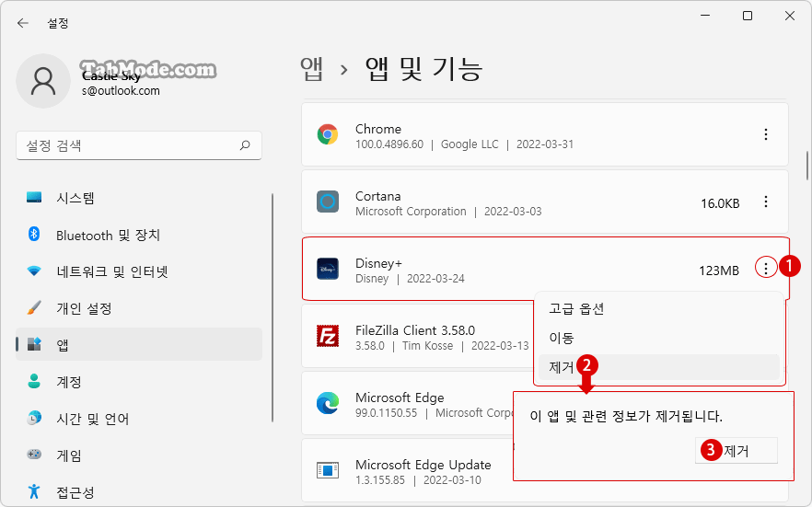812x507 pixels.
Task: Click the 접근성 accessibility icon
Action: [34, 491]
